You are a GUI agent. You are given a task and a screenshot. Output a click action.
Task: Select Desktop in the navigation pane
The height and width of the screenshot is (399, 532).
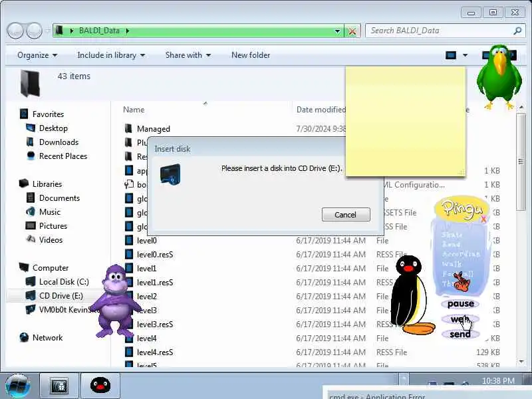coord(53,128)
